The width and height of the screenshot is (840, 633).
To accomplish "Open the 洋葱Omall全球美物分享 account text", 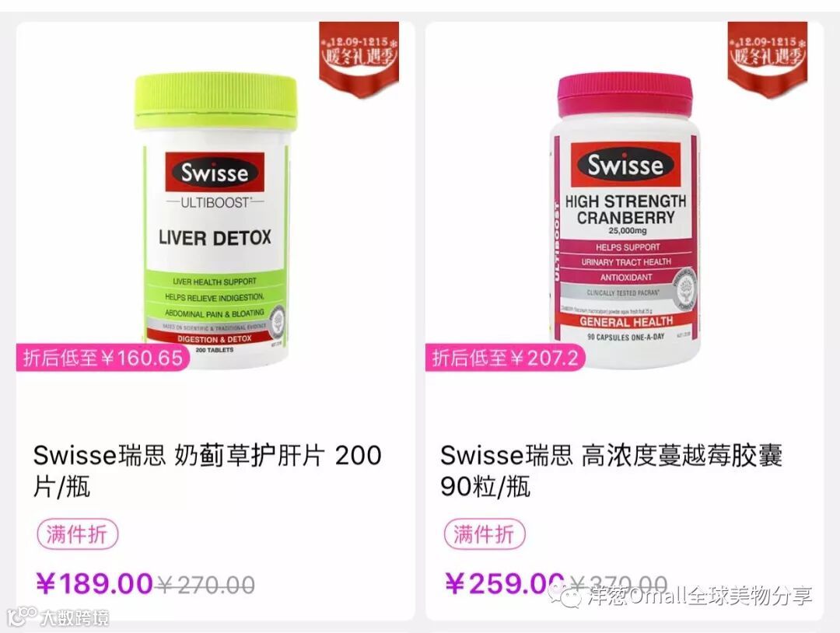I will pyautogui.click(x=699, y=596).
